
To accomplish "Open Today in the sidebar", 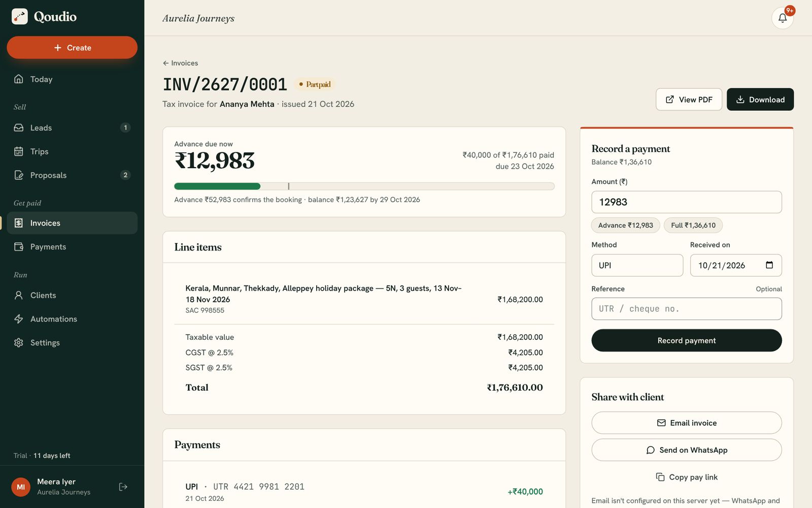I will click(x=72, y=79).
